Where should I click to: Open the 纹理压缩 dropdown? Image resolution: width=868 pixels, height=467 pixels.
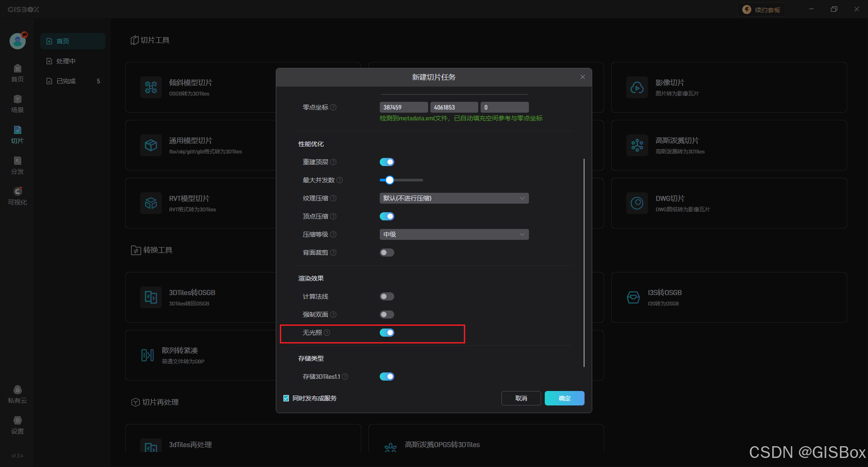tap(454, 198)
